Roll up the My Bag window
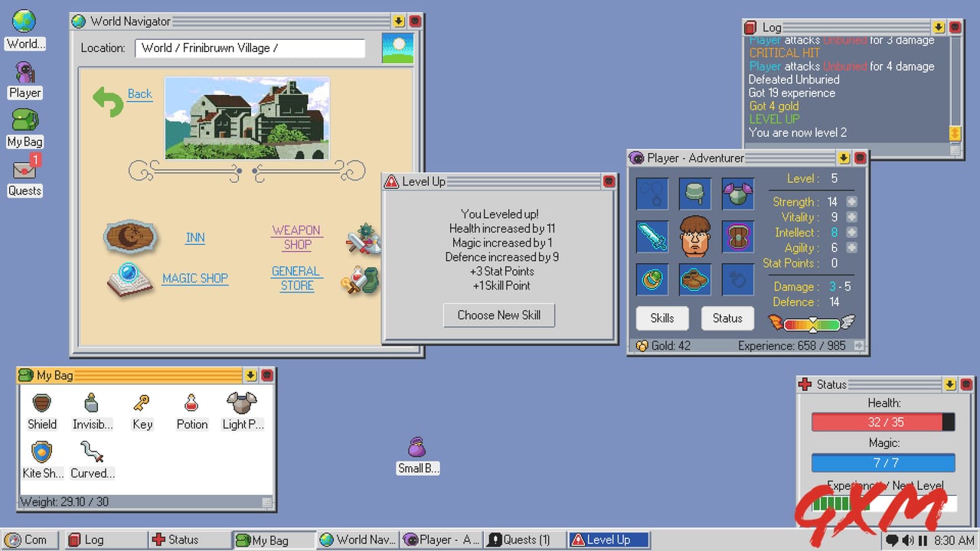This screenshot has height=551, width=980. (x=250, y=375)
